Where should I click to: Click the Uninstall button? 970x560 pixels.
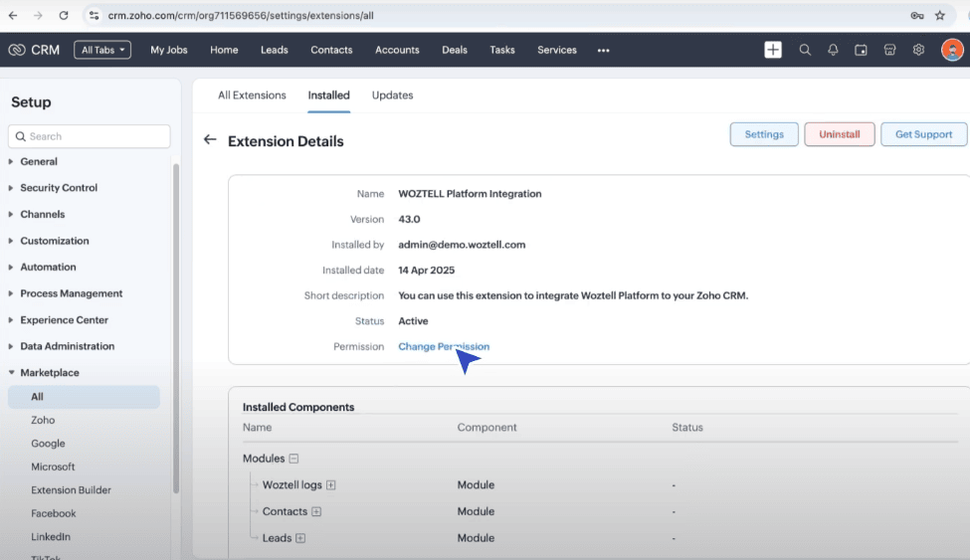[840, 134]
